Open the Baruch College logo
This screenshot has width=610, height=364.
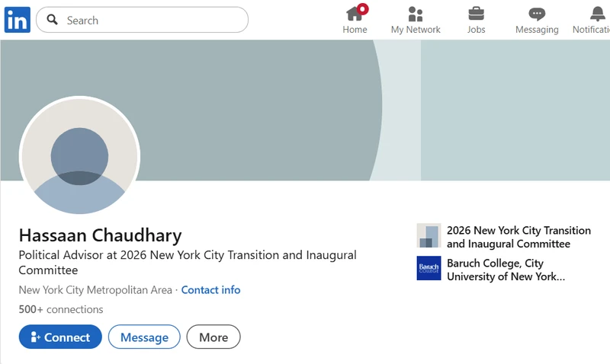point(429,268)
